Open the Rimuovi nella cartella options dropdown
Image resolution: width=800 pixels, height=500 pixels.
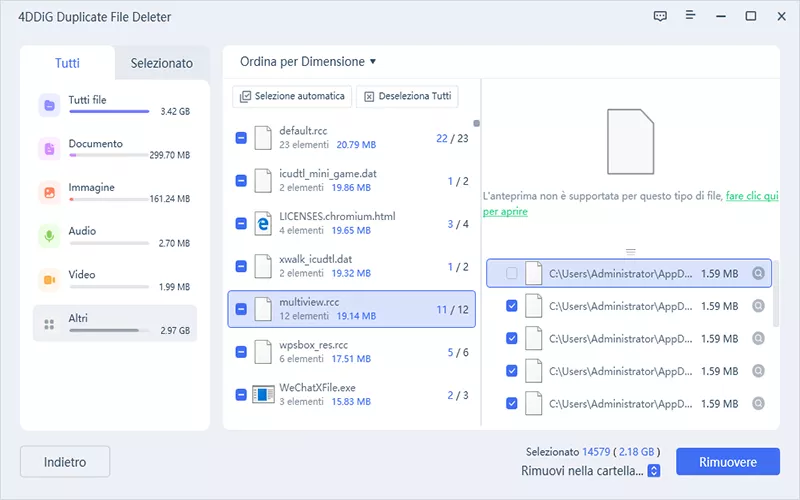pos(654,471)
